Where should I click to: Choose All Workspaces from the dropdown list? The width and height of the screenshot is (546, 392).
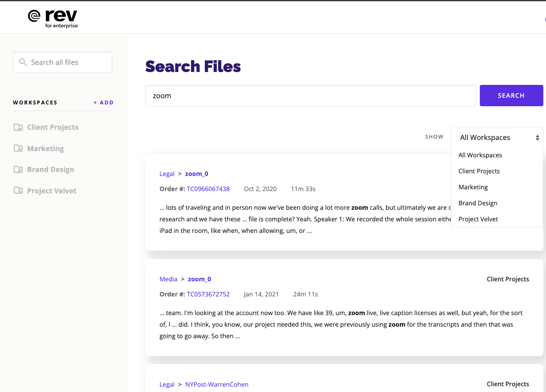point(480,155)
